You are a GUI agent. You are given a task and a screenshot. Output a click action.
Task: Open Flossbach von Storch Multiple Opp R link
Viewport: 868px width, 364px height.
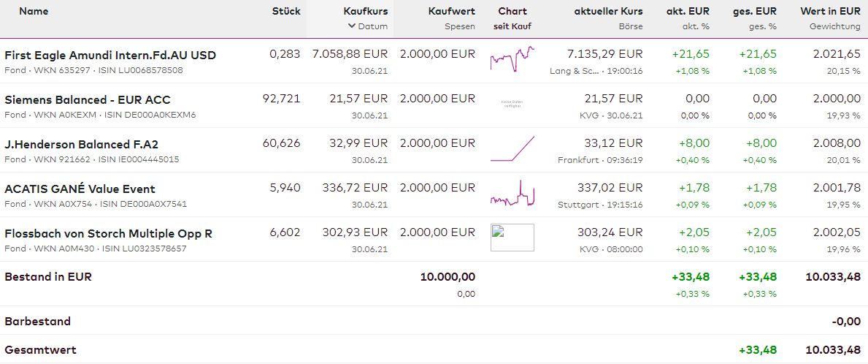click(108, 233)
